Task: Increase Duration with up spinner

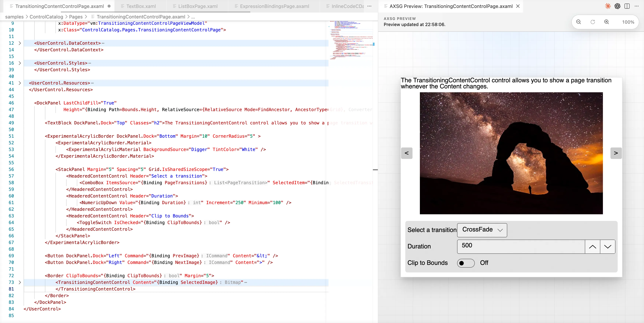Action: coord(593,247)
